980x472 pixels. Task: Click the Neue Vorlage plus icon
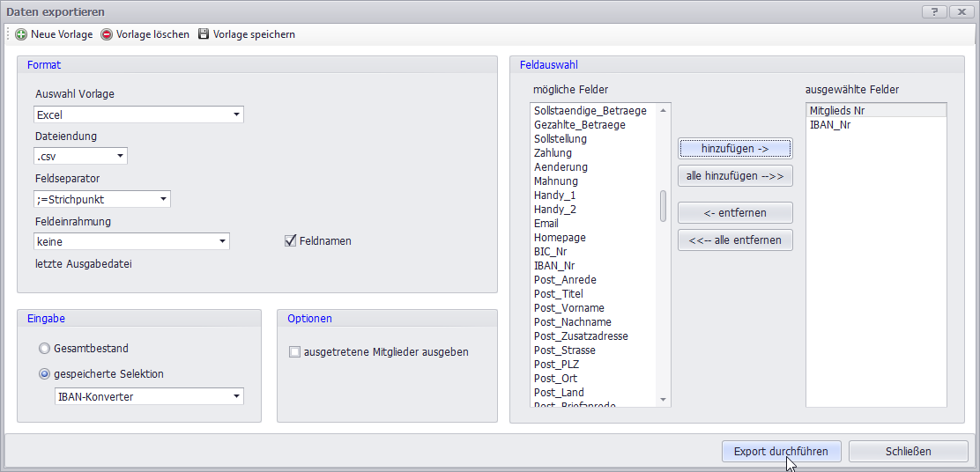21,34
